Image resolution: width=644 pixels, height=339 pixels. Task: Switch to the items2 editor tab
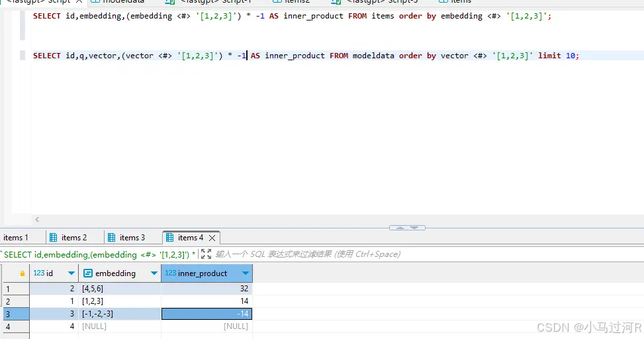(x=297, y=1)
